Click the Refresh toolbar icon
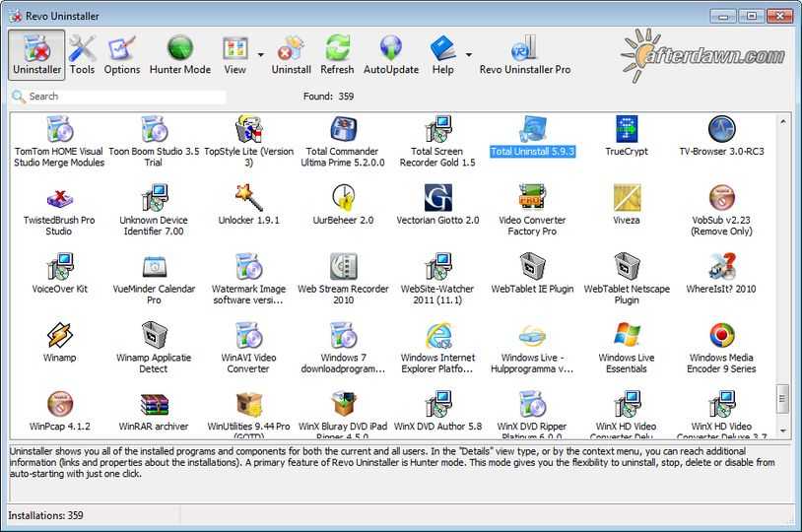802x532 pixels. coord(337,54)
